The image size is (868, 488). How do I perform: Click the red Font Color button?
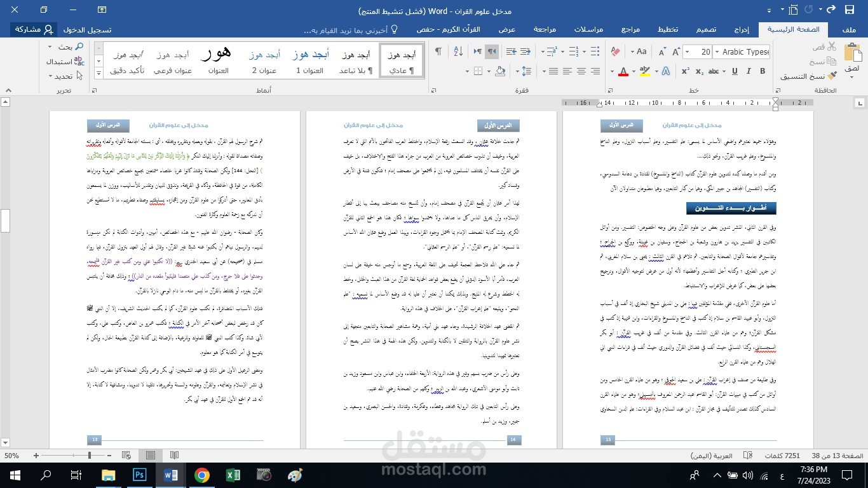pyautogui.click(x=623, y=71)
